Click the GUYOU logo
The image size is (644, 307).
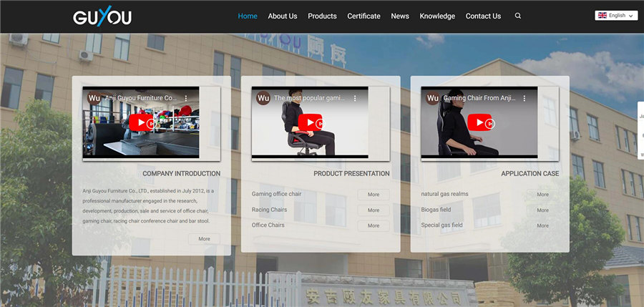[102, 16]
